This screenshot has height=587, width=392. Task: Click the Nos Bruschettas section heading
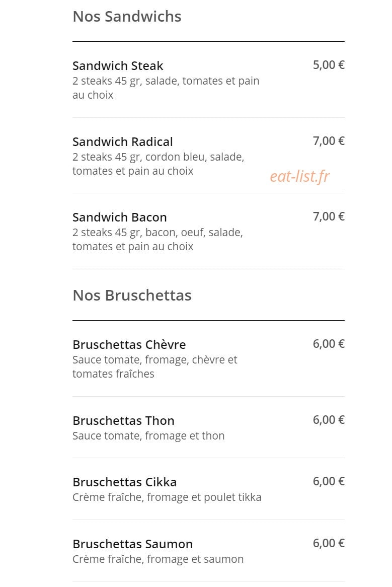click(x=132, y=296)
